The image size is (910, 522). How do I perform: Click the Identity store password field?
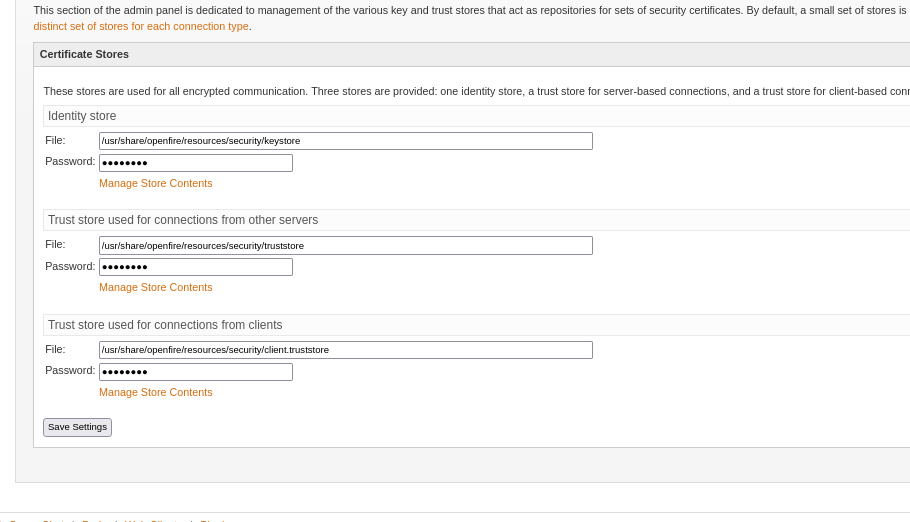coord(196,163)
